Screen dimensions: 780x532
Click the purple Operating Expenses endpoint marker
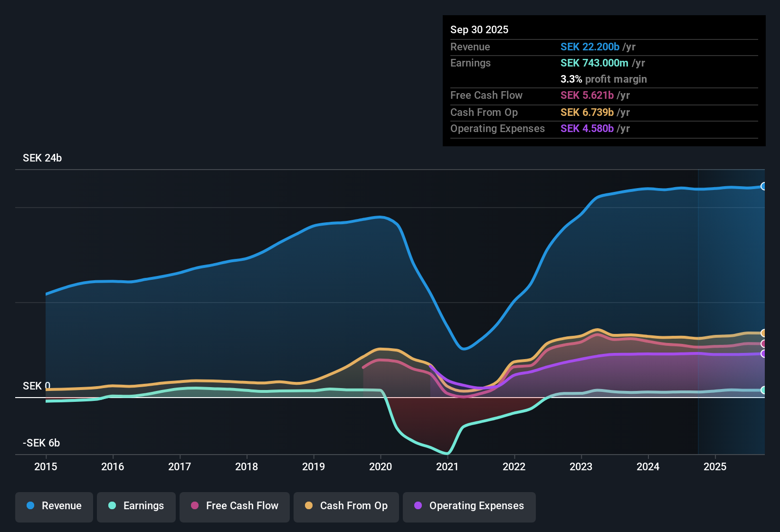coord(763,354)
